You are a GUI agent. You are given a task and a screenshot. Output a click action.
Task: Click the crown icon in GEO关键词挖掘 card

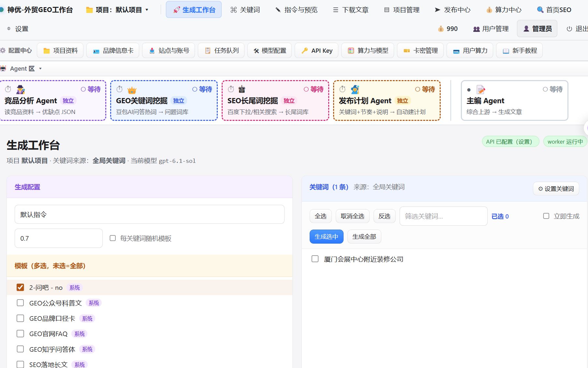(x=132, y=90)
